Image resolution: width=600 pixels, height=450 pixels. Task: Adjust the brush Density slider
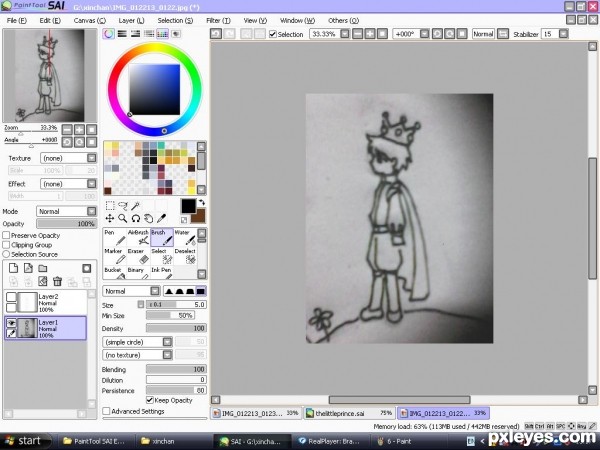[176, 328]
